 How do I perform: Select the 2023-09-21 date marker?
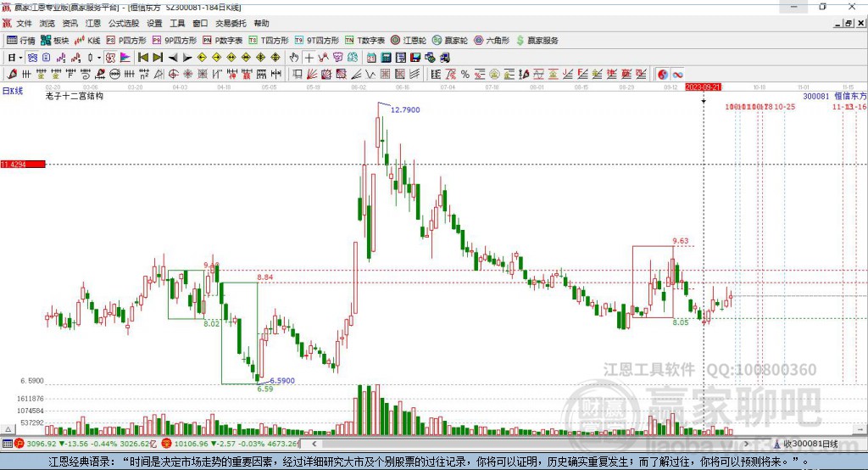coord(703,87)
